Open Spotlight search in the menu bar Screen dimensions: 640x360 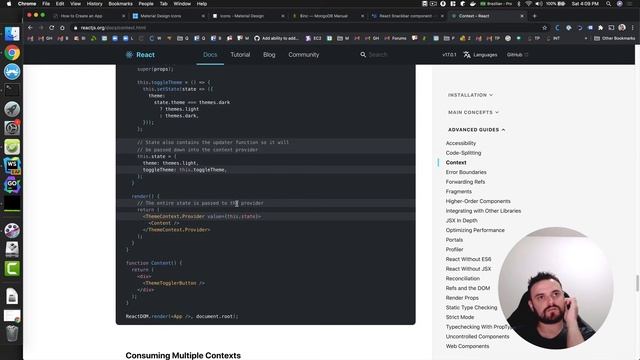(608, 4)
